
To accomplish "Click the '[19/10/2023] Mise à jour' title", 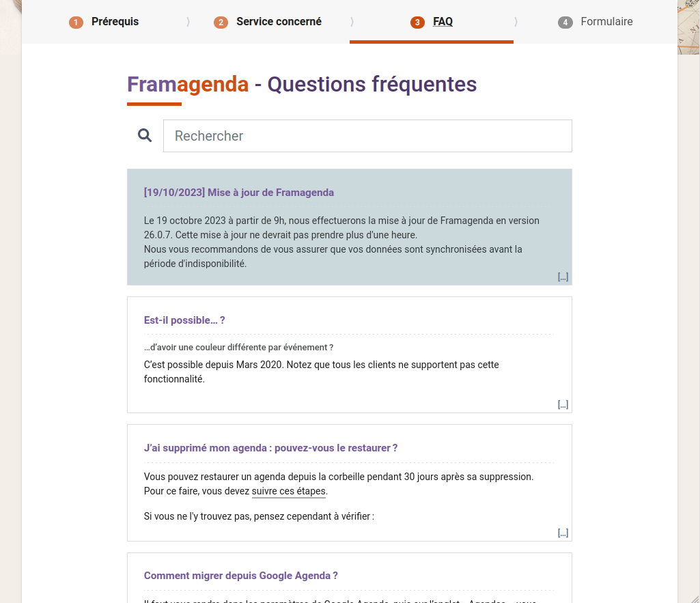I will [238, 192].
